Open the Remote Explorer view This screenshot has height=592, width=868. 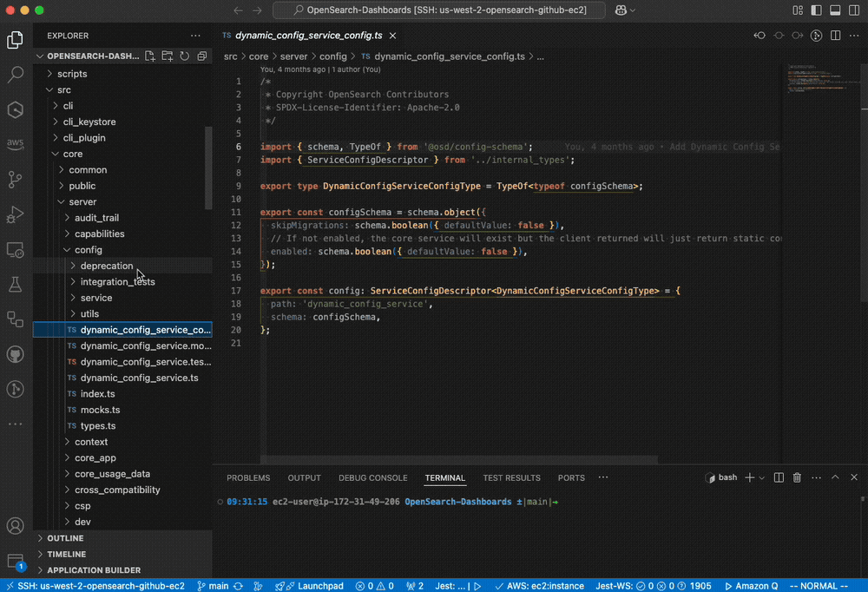click(x=15, y=250)
